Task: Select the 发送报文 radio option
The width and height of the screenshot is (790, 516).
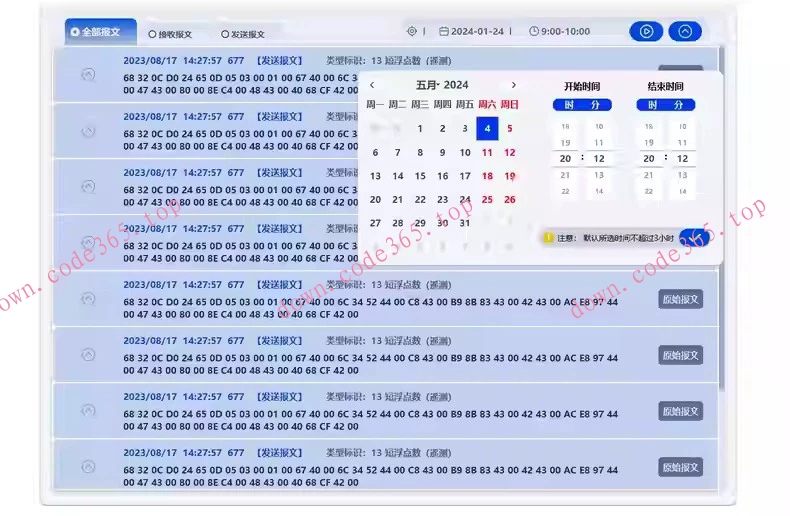Action: click(243, 34)
